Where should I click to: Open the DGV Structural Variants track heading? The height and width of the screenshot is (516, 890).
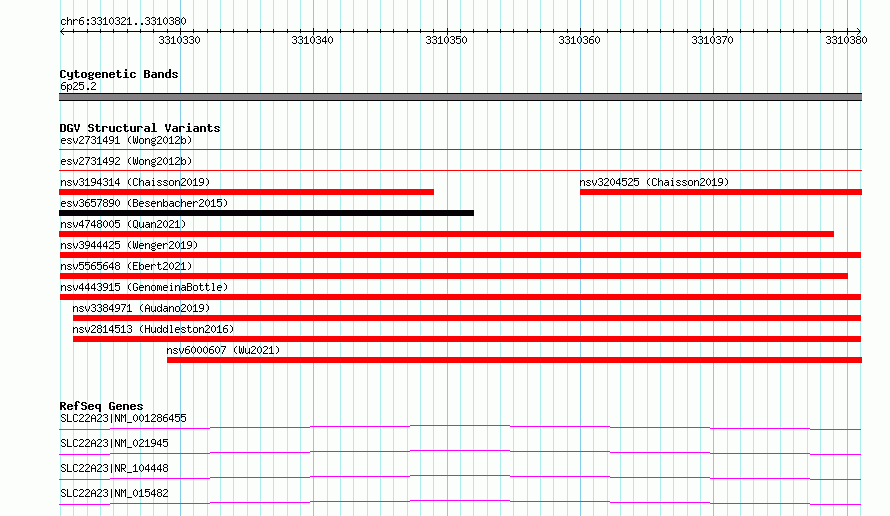(140, 128)
